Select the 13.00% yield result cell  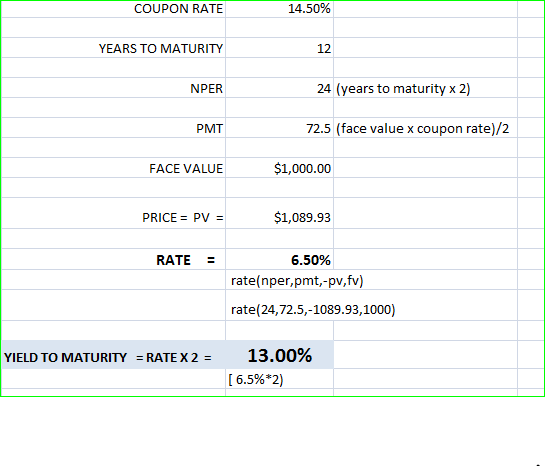point(279,355)
